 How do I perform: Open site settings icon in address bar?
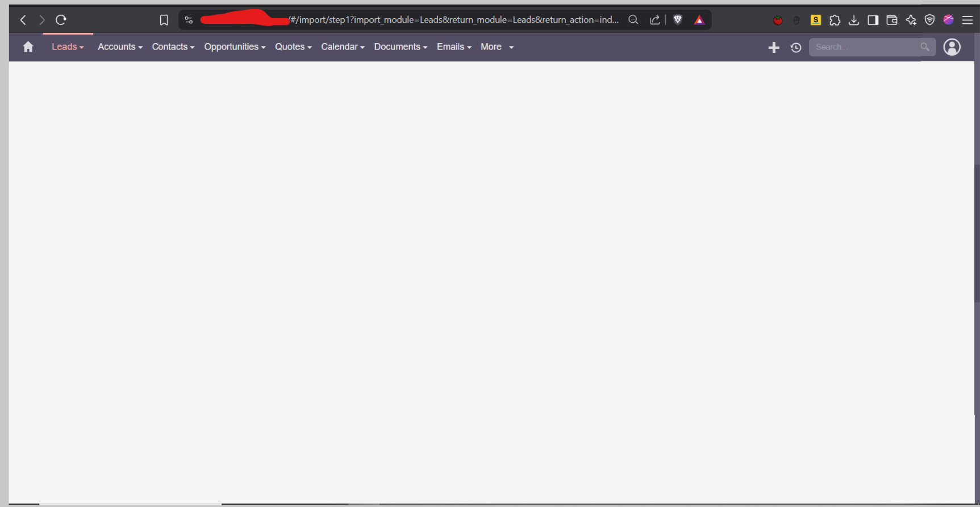point(189,20)
